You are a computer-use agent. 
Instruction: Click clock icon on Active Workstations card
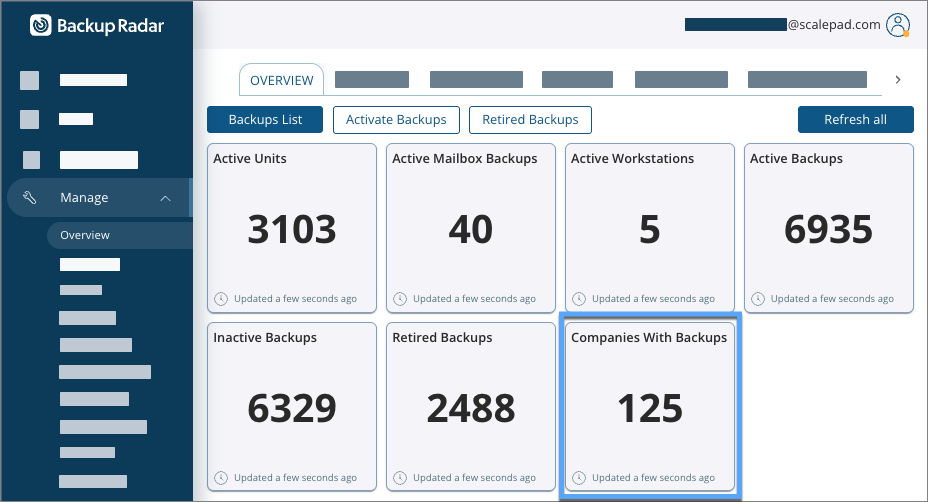pyautogui.click(x=579, y=299)
